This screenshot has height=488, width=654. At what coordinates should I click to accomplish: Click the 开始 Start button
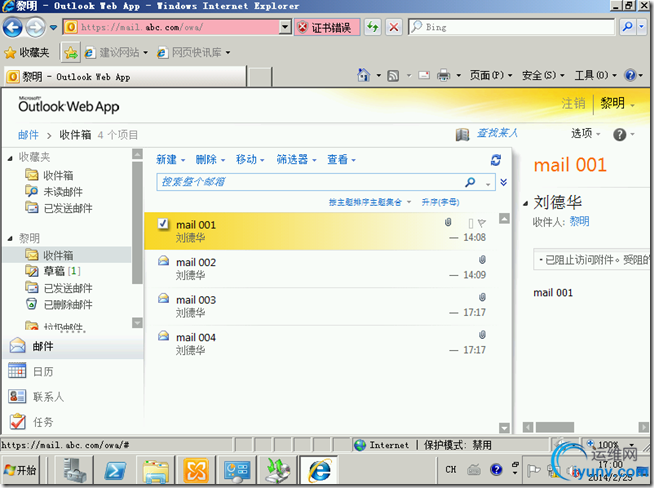(20, 470)
